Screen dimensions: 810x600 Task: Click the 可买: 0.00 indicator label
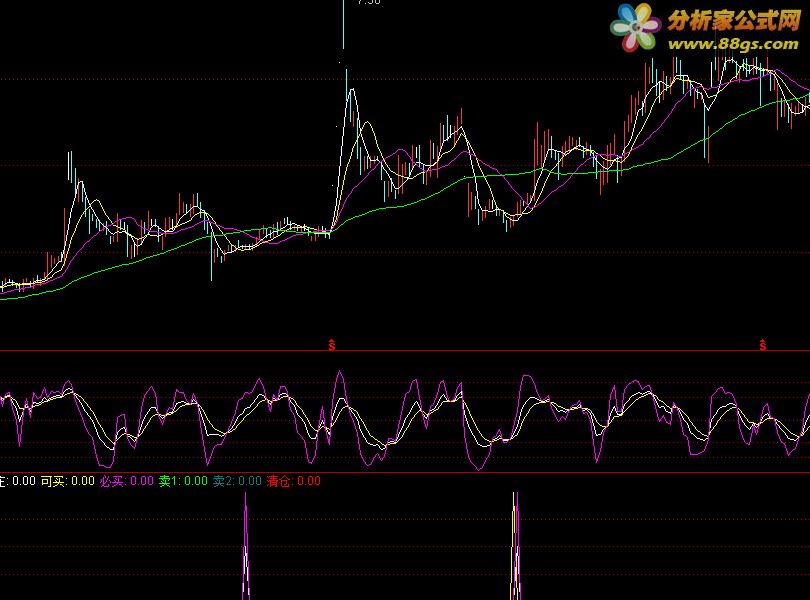point(68,481)
